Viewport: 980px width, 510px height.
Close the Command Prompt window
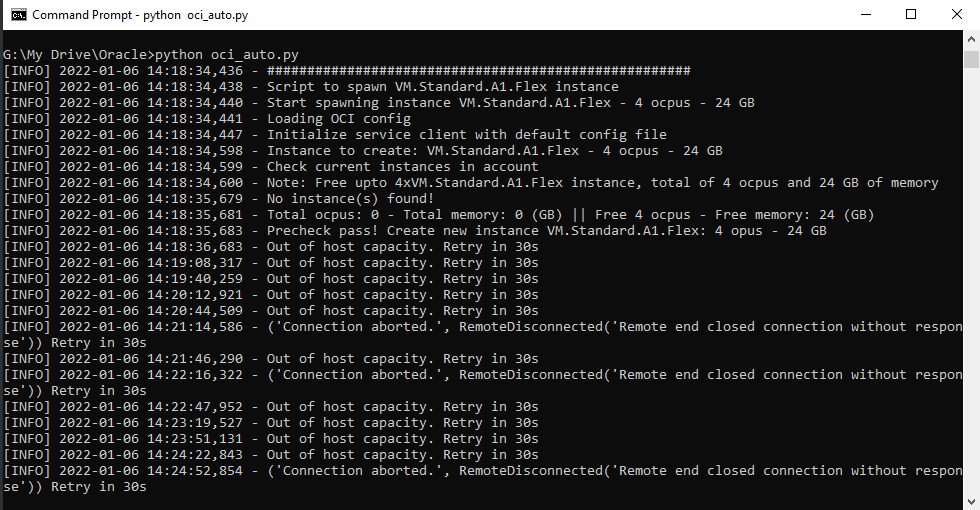click(957, 14)
